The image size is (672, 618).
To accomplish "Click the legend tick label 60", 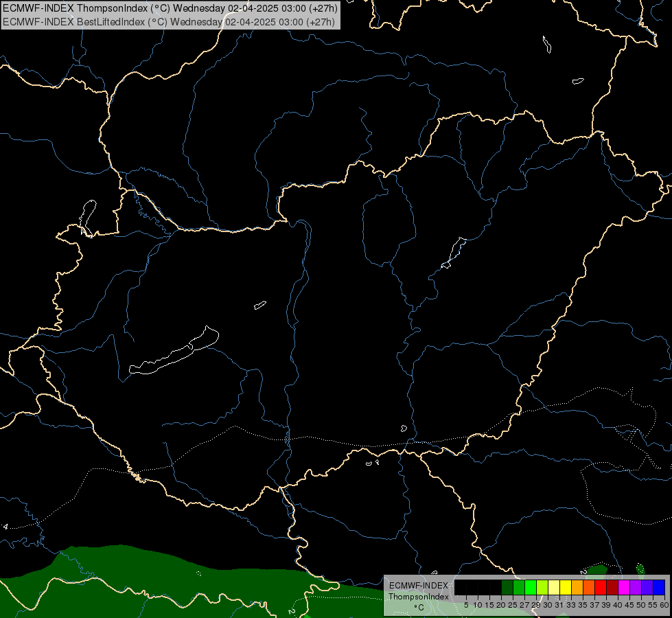I will coord(664,605).
